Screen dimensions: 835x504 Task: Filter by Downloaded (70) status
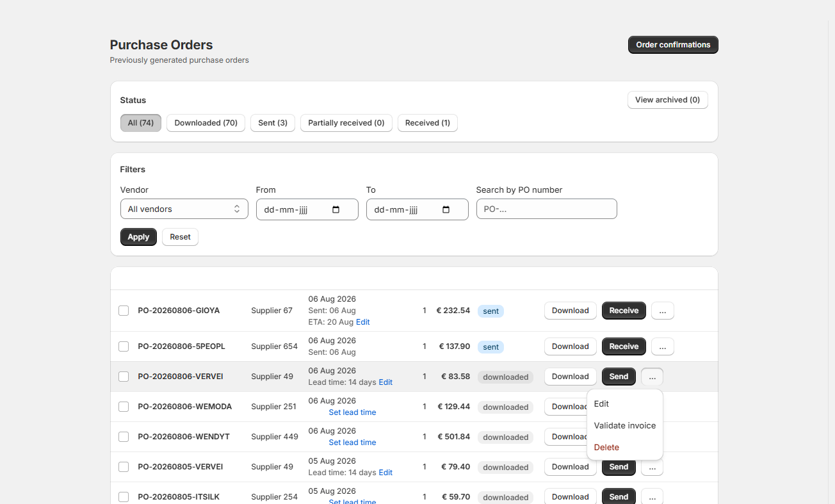click(x=206, y=123)
